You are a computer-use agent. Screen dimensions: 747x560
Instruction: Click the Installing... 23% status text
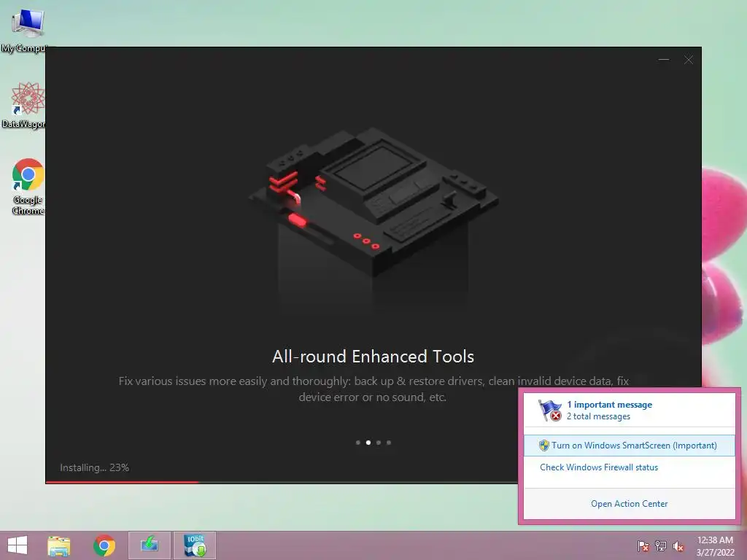pyautogui.click(x=94, y=467)
